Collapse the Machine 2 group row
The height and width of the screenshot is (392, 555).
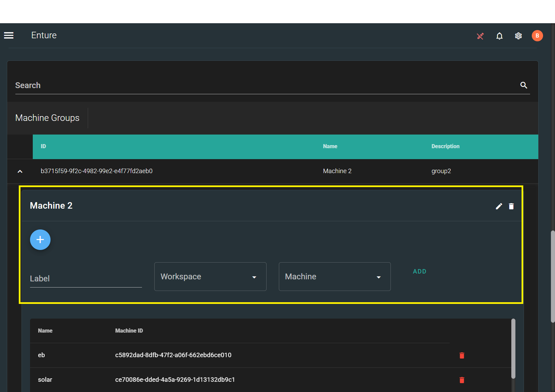(x=20, y=171)
